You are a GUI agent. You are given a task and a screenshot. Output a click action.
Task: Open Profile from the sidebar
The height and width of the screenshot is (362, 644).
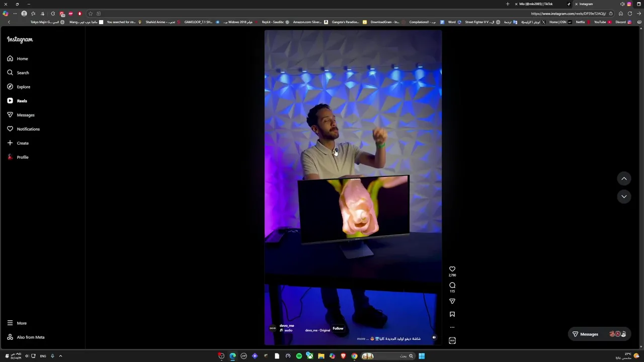pos(18,157)
